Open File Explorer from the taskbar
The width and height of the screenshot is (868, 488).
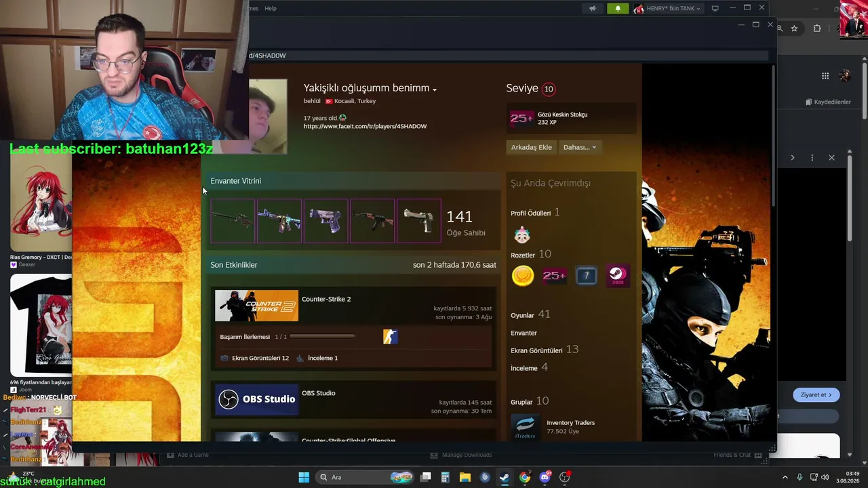point(465,477)
